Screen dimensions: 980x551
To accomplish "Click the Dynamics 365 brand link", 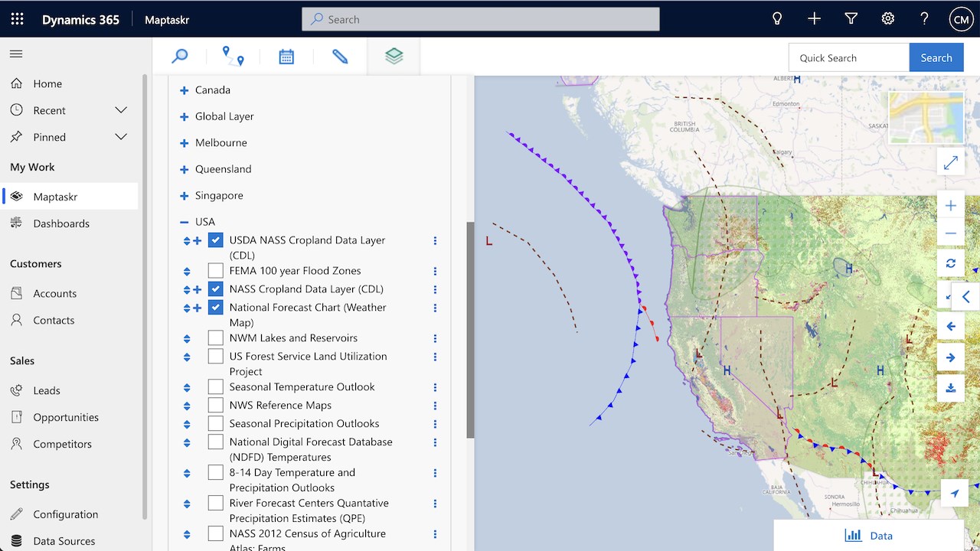I will pyautogui.click(x=80, y=19).
